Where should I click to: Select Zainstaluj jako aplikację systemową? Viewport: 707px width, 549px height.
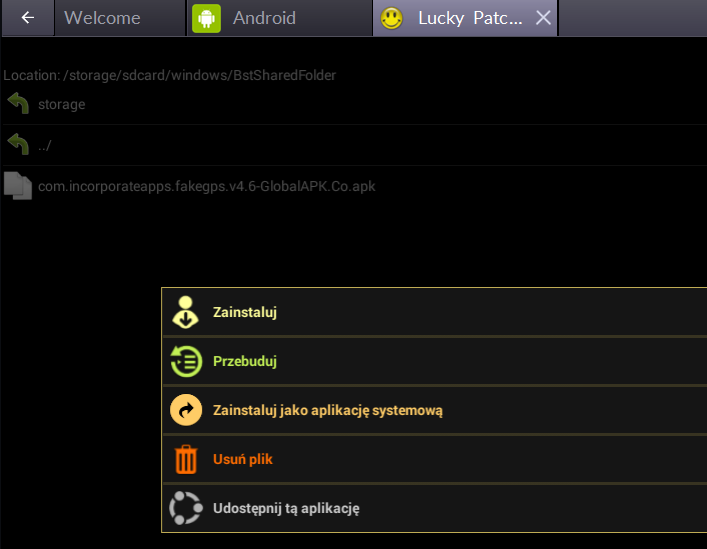point(435,410)
